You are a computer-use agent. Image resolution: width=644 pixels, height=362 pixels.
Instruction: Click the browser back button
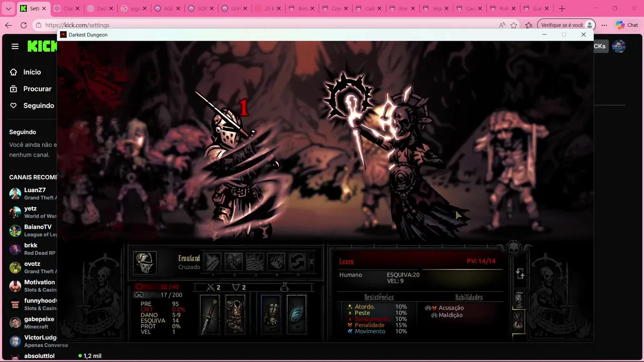coord(9,25)
